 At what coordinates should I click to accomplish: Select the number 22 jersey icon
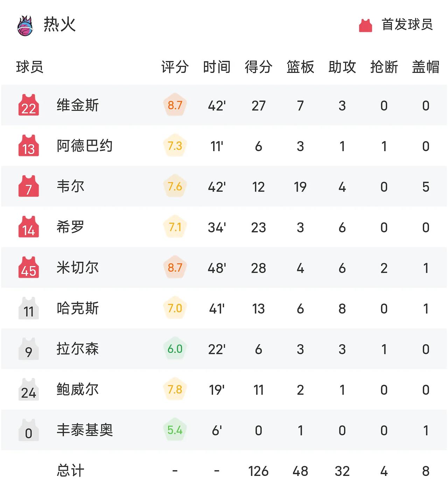(x=28, y=105)
